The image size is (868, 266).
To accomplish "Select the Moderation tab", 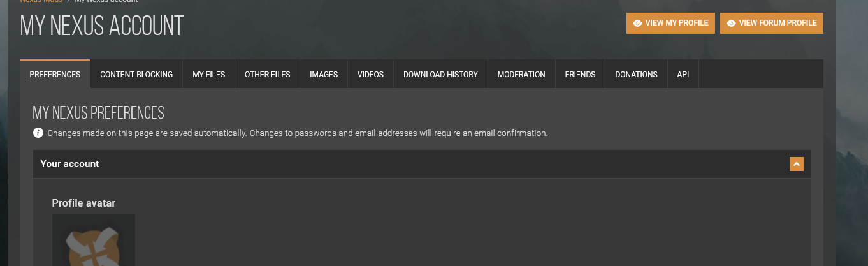I will 521,74.
